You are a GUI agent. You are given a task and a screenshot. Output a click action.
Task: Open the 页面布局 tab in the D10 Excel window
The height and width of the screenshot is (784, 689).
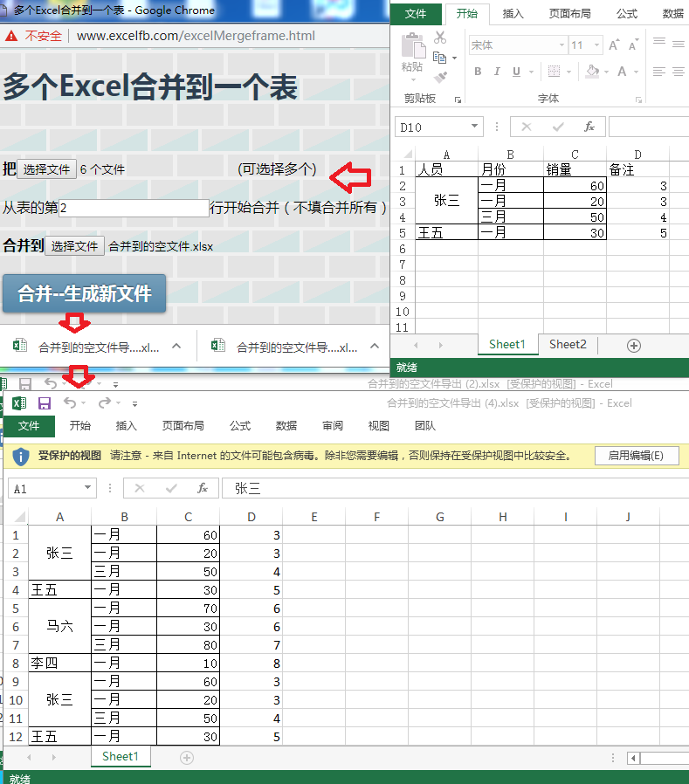tap(569, 14)
